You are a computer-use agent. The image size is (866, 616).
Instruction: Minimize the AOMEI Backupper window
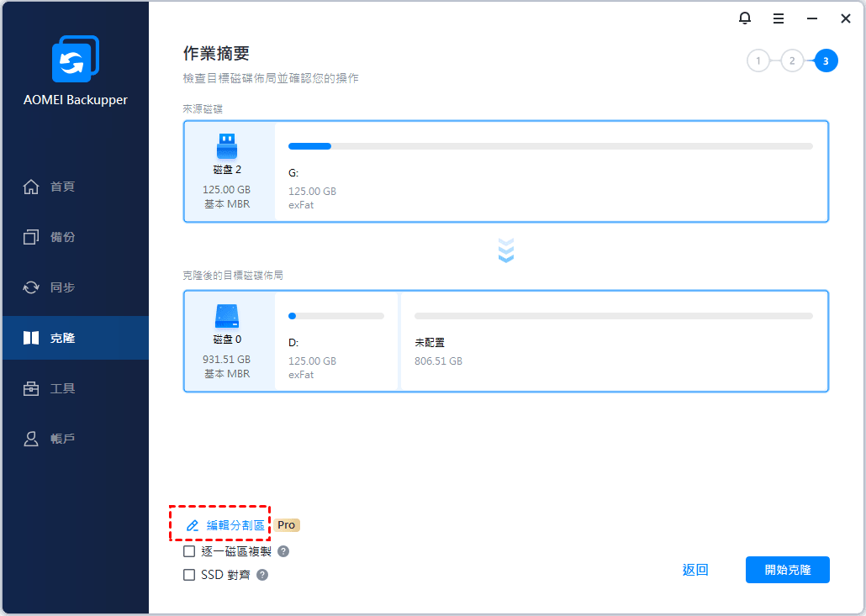(x=812, y=18)
